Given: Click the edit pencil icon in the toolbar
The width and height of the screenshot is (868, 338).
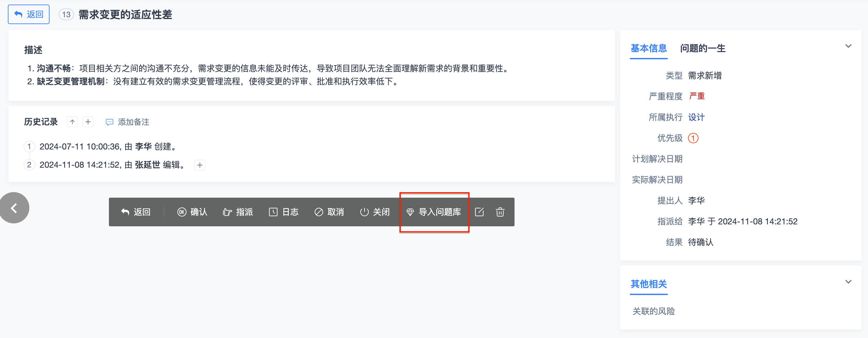Looking at the screenshot, I should click(x=479, y=212).
